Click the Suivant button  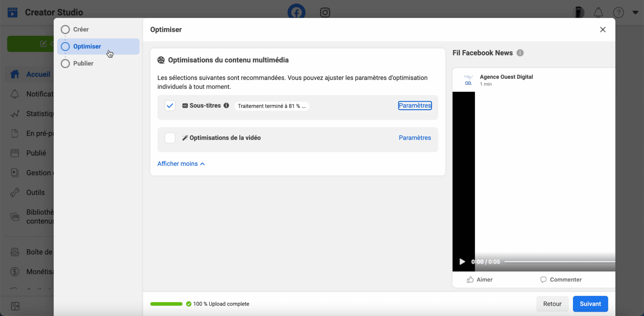590,304
